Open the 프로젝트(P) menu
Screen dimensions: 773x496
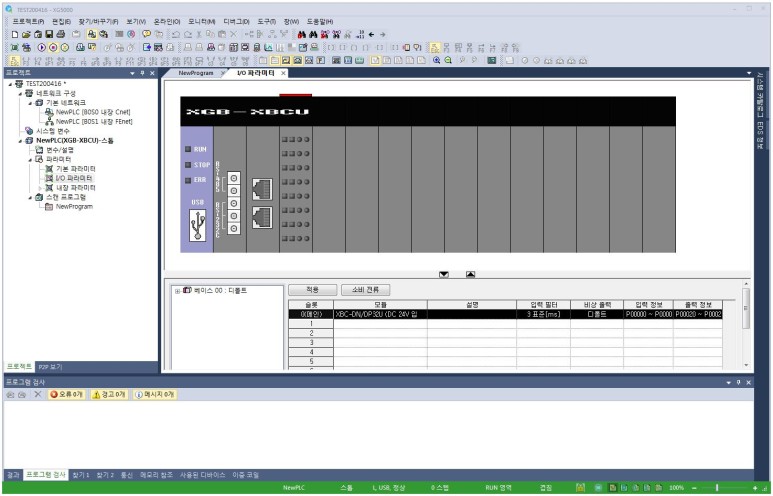pyautogui.click(x=28, y=22)
